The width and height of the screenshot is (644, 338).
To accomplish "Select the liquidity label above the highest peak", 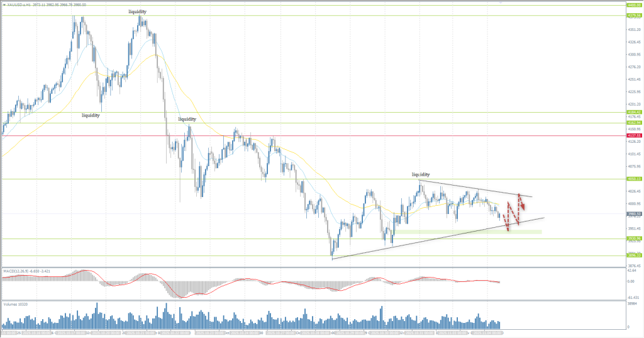I will tap(138, 12).
